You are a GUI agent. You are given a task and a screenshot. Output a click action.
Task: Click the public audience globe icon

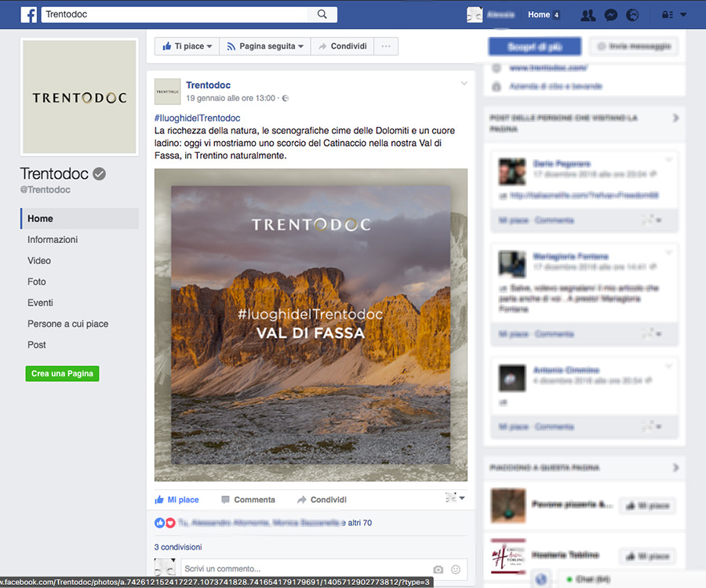(x=286, y=99)
